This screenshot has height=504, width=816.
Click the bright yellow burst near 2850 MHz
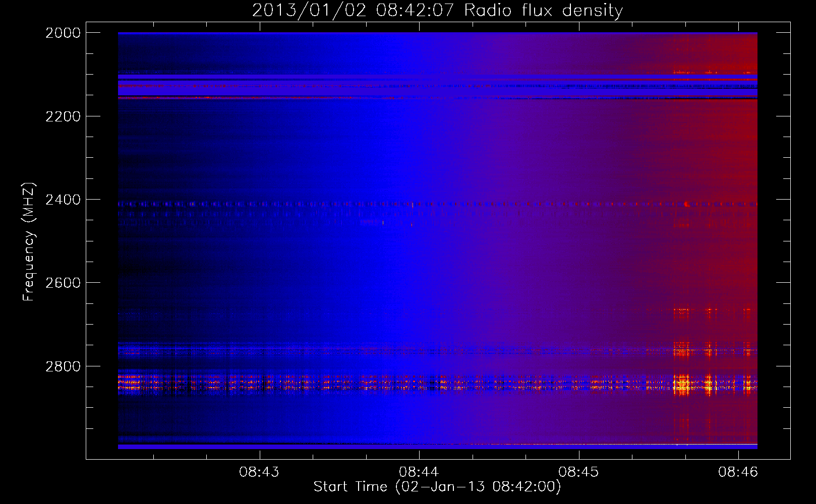coord(682,386)
